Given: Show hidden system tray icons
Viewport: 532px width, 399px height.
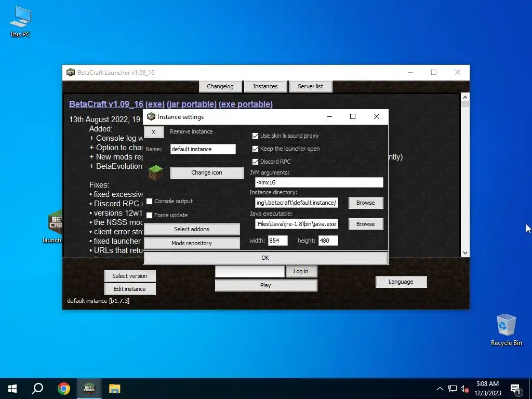Looking at the screenshot, I should point(440,389).
